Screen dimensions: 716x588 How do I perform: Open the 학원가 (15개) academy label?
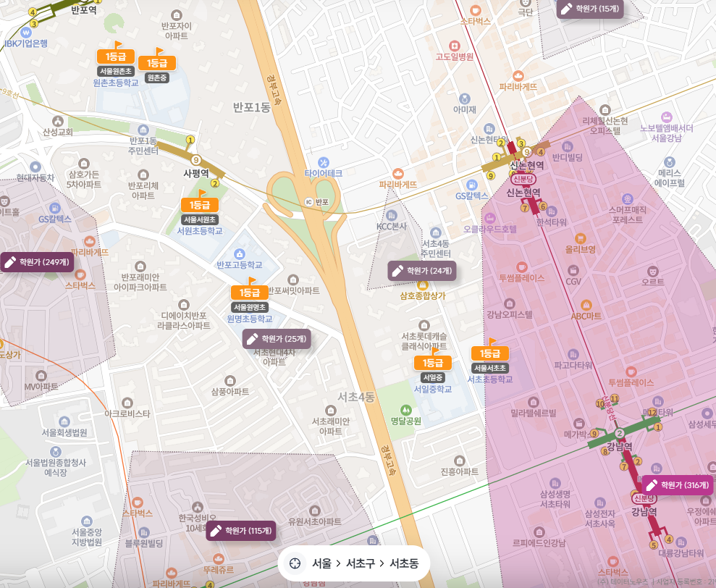tap(591, 9)
